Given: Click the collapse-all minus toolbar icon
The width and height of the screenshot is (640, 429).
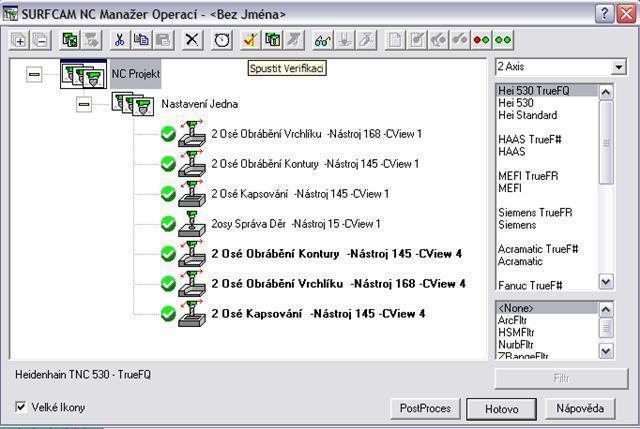Looking at the screenshot, I should (x=41, y=40).
